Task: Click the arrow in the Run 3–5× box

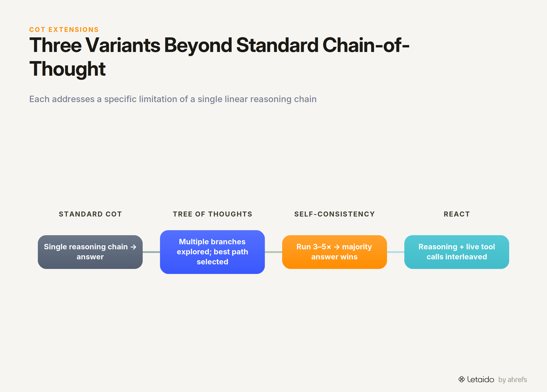Action: pos(337,247)
